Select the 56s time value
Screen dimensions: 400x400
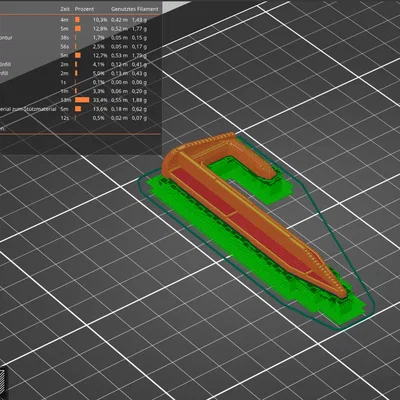[x=65, y=47]
